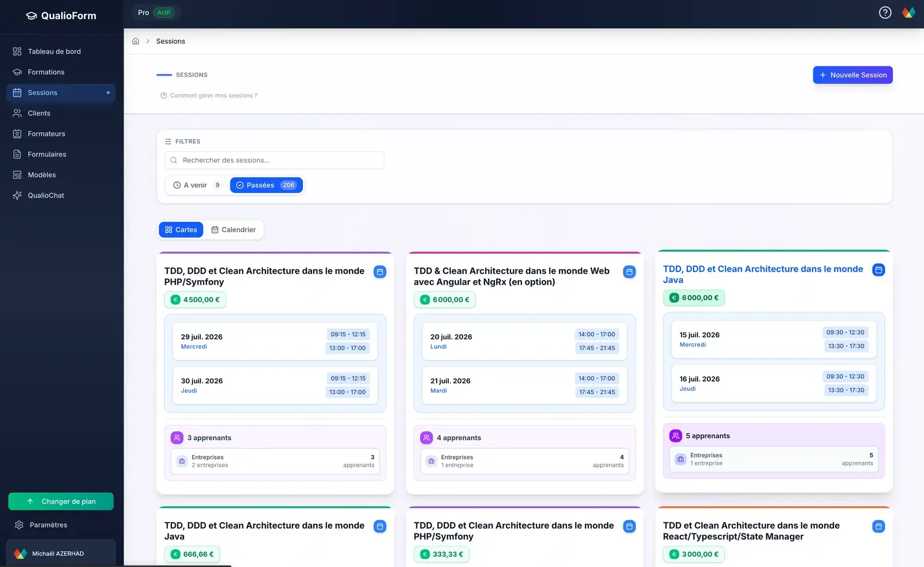Image resolution: width=924 pixels, height=567 pixels.
Task: Select Sessions in sidebar
Action: tap(61, 92)
